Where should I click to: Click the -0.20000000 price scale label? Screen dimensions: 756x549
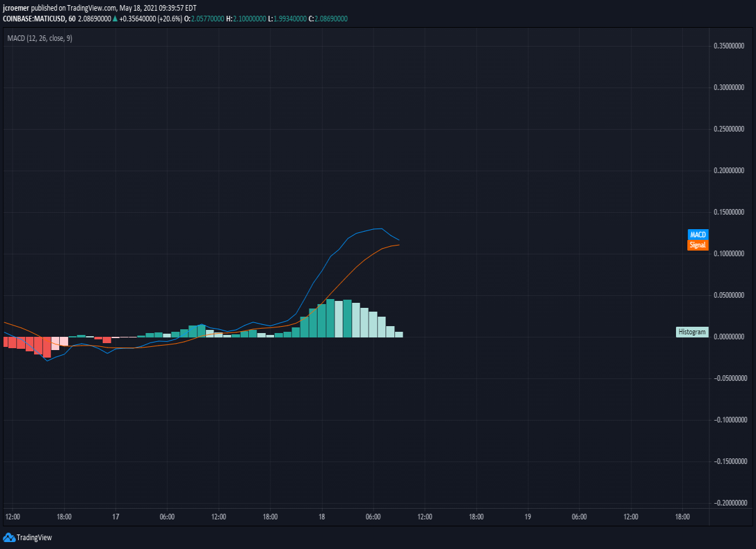pos(730,503)
